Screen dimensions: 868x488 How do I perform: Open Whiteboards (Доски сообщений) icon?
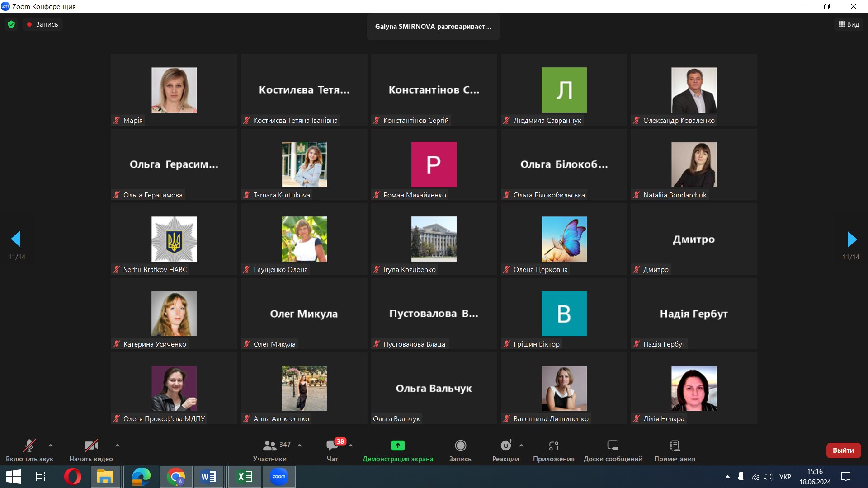tap(613, 446)
